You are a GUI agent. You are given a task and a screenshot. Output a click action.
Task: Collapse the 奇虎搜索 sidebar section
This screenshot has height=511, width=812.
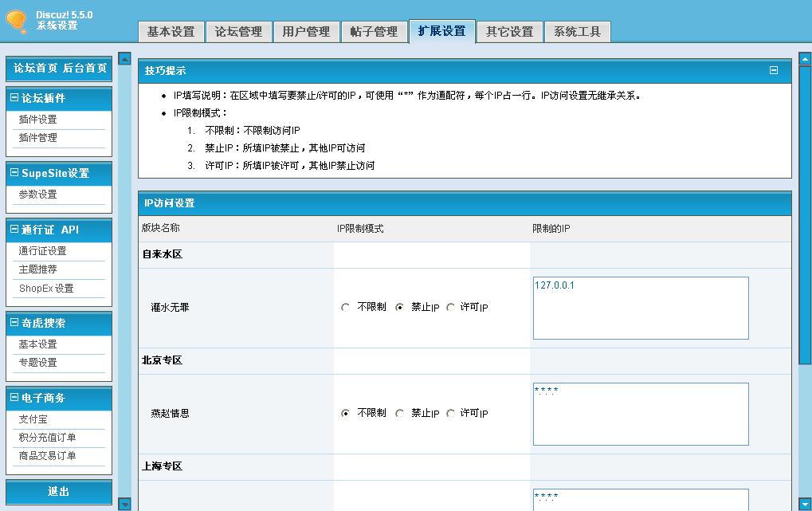(x=14, y=322)
